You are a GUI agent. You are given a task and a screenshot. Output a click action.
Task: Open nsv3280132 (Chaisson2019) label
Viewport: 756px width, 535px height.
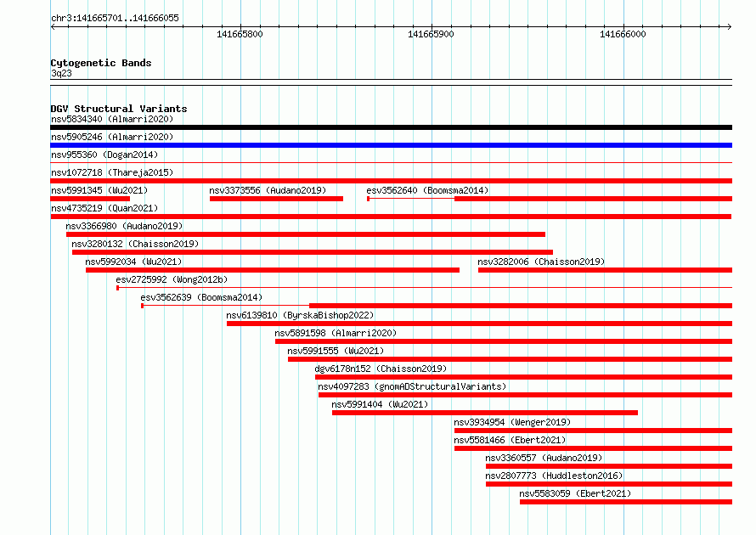pos(135,244)
